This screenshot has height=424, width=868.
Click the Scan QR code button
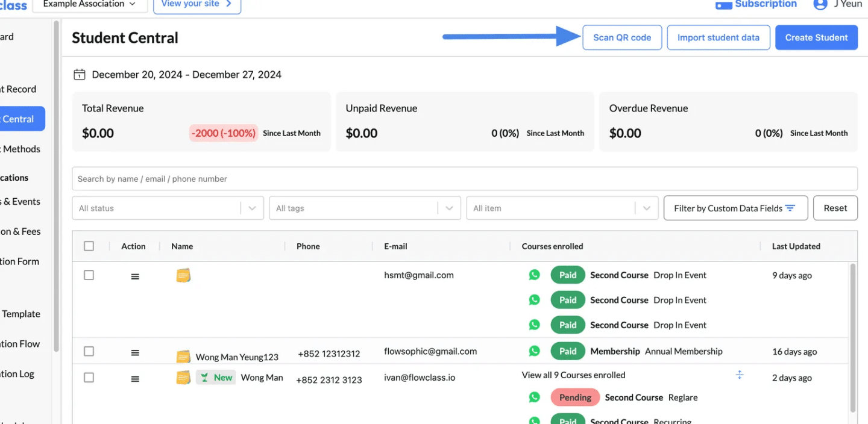point(622,37)
